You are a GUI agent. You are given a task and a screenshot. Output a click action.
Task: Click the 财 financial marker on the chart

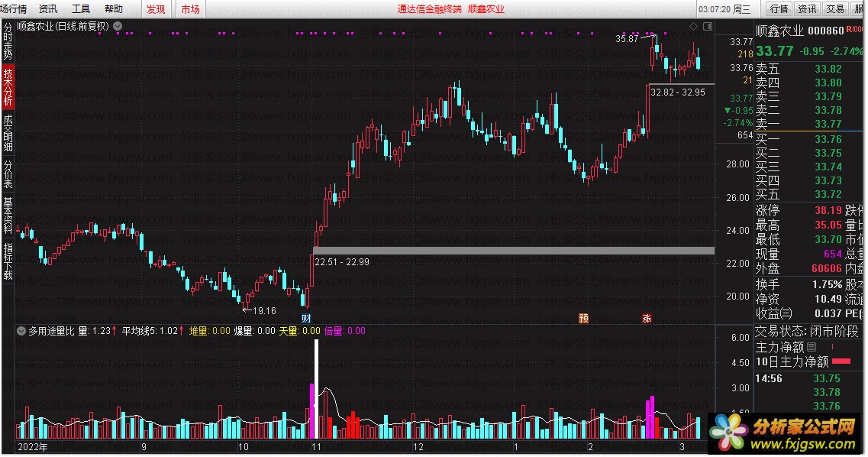[306, 319]
